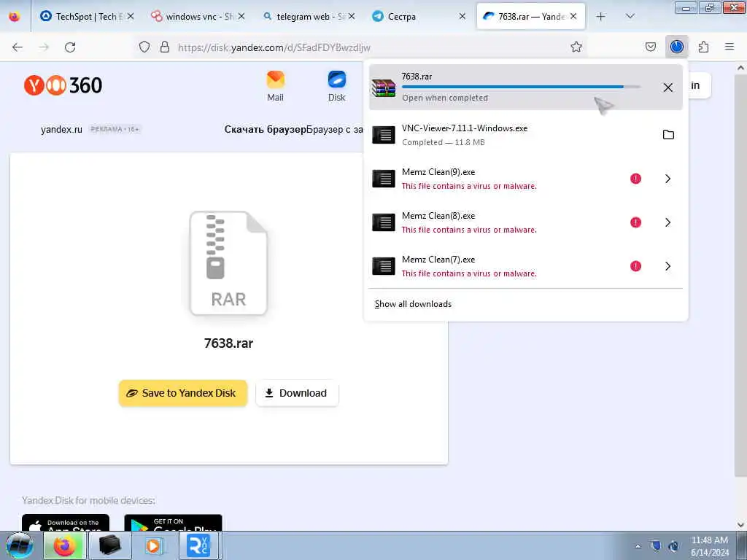Open the Extensions puzzle icon
The width and height of the screenshot is (747, 560).
704,47
